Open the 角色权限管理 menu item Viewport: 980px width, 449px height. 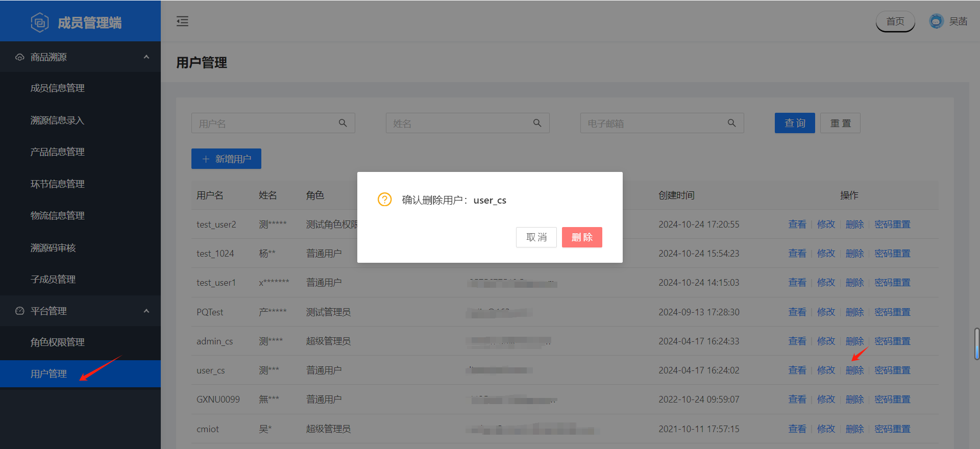click(x=58, y=342)
